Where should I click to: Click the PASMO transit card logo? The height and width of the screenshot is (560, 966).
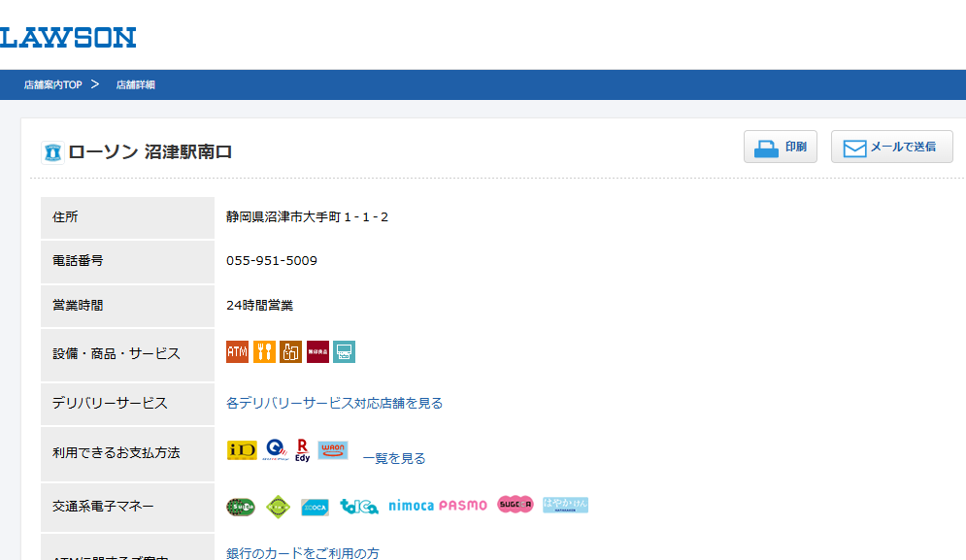click(463, 506)
